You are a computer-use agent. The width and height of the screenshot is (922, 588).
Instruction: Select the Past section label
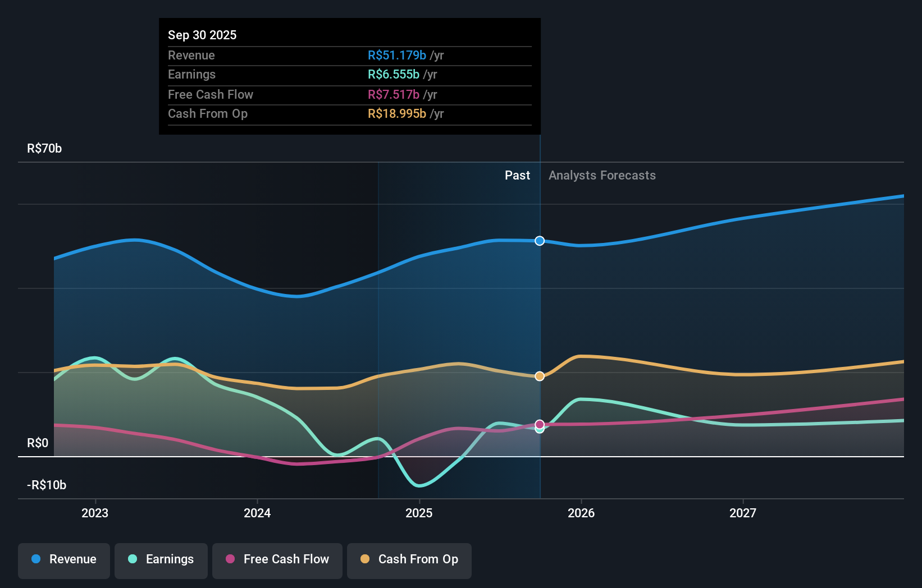coord(517,175)
